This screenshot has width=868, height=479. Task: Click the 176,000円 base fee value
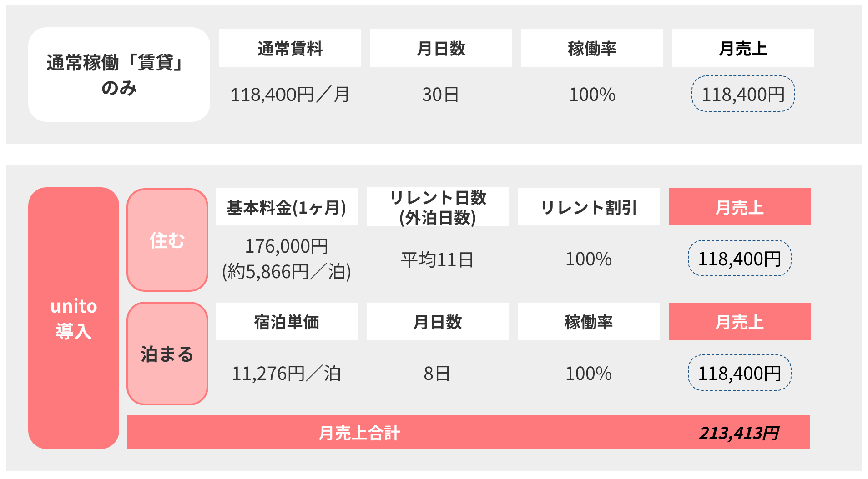coord(286,246)
